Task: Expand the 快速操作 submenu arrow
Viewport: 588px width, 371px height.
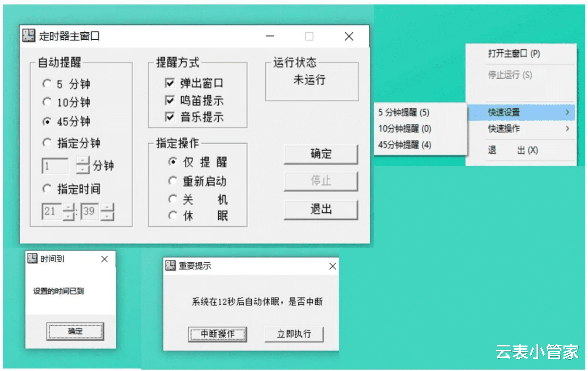Action: (x=567, y=128)
